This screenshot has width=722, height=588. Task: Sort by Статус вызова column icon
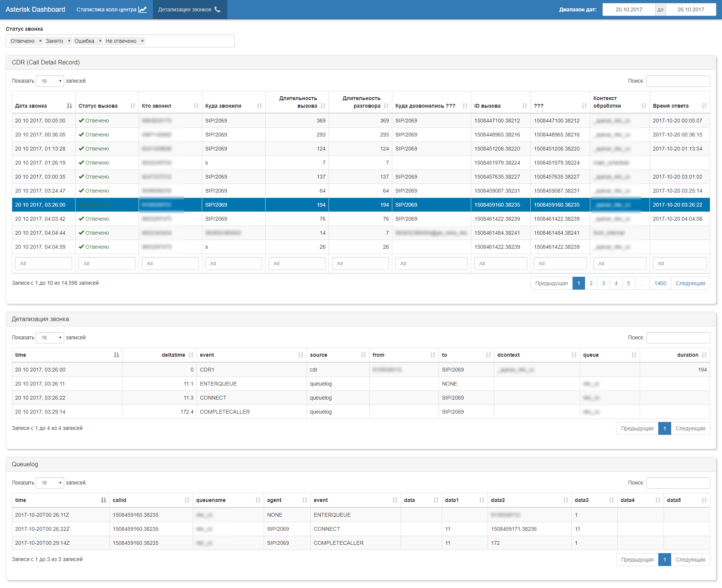[133, 106]
